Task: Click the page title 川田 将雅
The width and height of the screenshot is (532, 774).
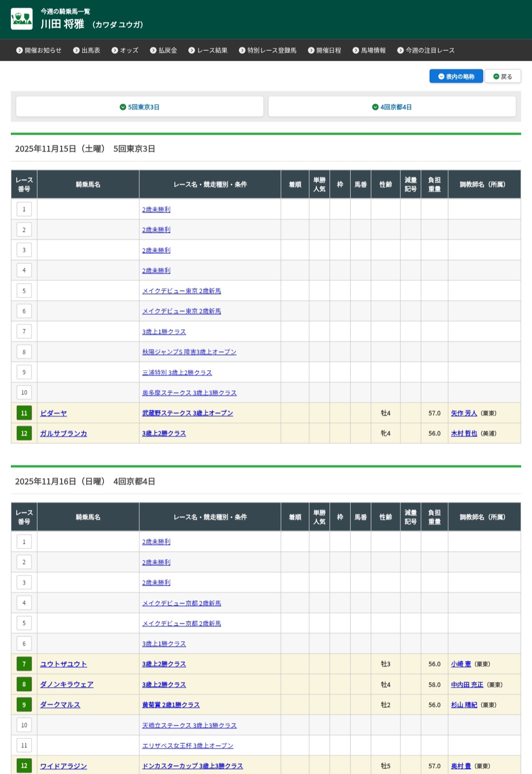Action: click(x=62, y=24)
